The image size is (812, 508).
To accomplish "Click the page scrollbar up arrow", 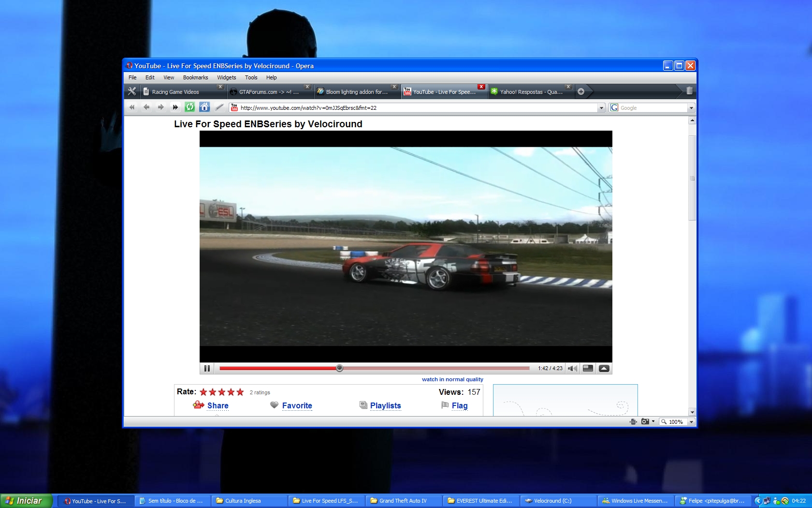I will point(692,120).
